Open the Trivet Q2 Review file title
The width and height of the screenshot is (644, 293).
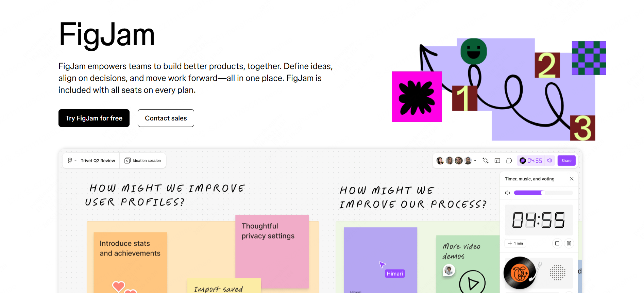tap(98, 161)
